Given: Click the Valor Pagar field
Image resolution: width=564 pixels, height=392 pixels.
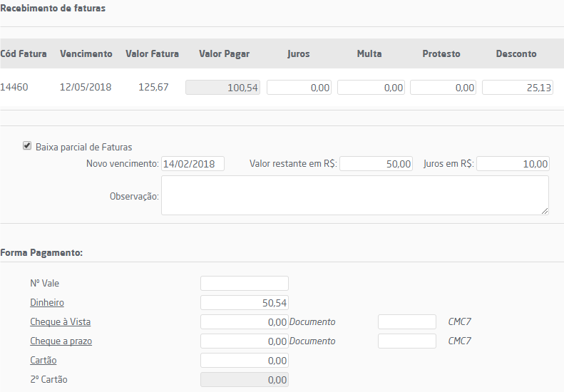Looking at the screenshot, I should point(222,88).
